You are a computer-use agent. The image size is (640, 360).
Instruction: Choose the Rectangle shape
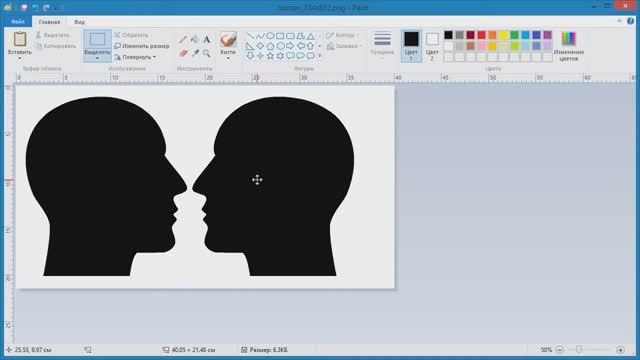[x=280, y=36]
